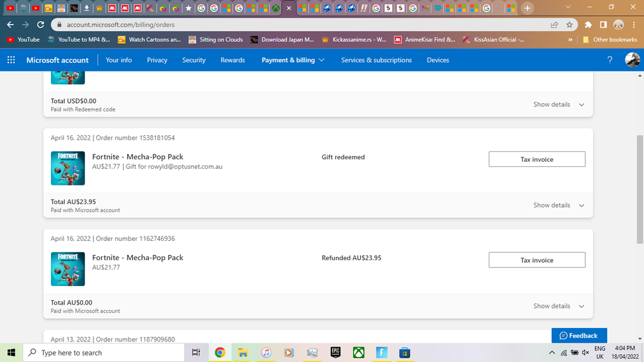Viewport: 644px width, 362px height.
Task: Open Fortnite - Mecha-Pop Pack title in the gift order
Action: [x=137, y=157]
